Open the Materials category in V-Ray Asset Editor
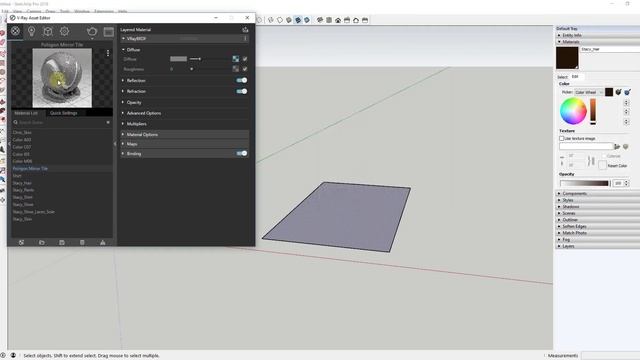Viewport: 640px width, 360px height. [x=15, y=31]
